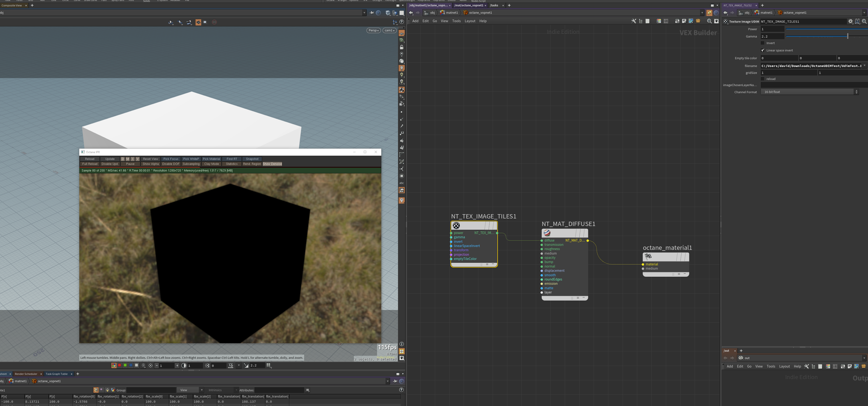Uncheck Linear space invert checkbox
868x406 pixels.
click(763, 50)
